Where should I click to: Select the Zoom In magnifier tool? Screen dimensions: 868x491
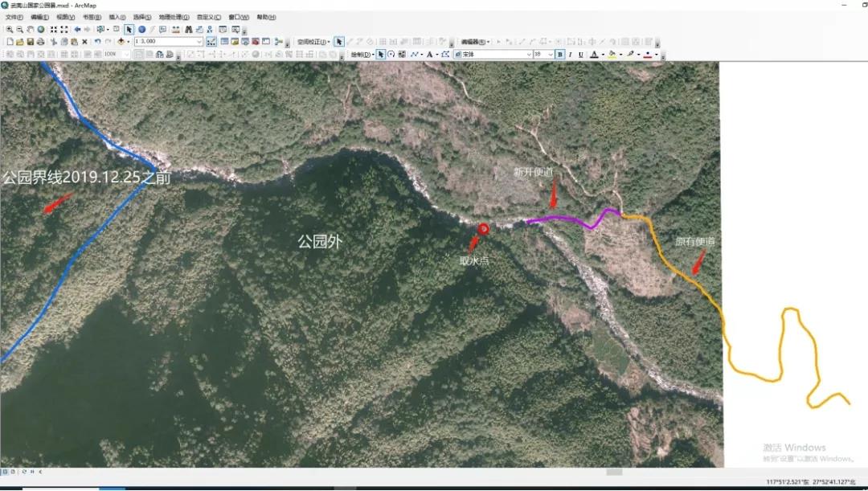(10, 30)
